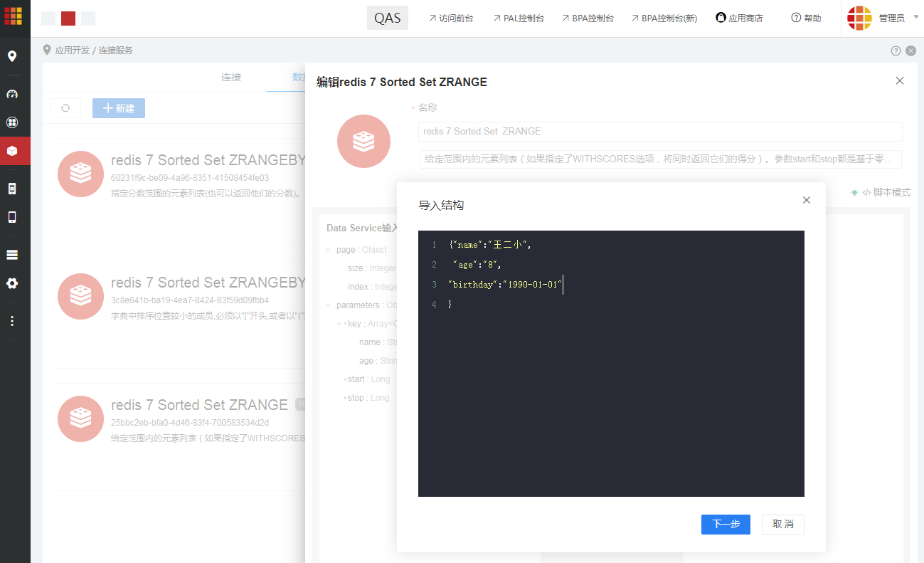Click the four-dot circle icon in sidebar
The width and height of the screenshot is (924, 563).
12,122
